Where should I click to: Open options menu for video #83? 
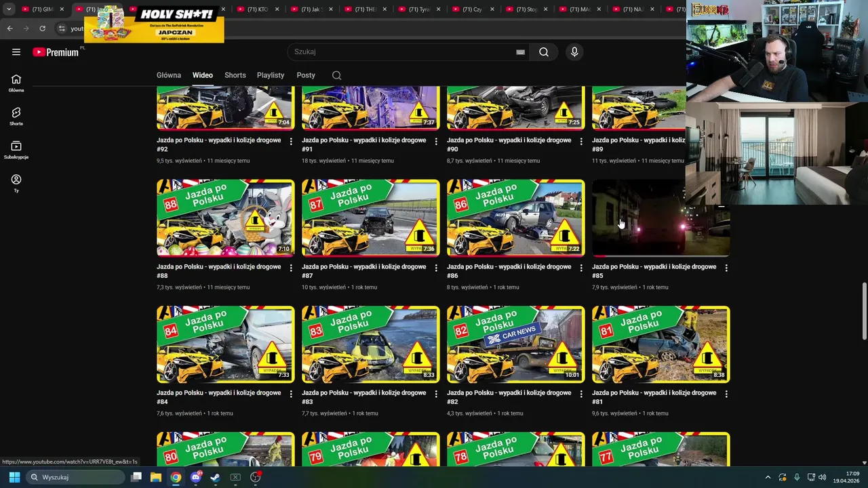click(436, 394)
